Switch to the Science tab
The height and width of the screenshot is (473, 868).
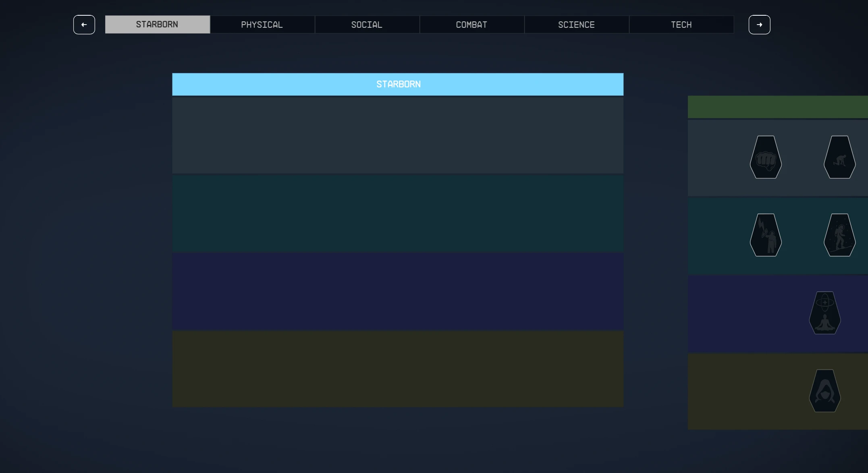[576, 25]
